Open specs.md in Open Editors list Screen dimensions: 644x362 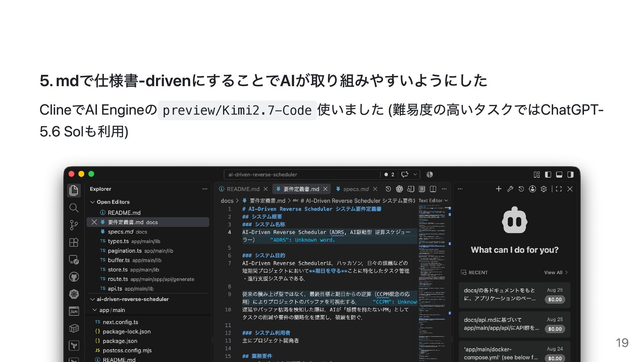click(x=148, y=232)
